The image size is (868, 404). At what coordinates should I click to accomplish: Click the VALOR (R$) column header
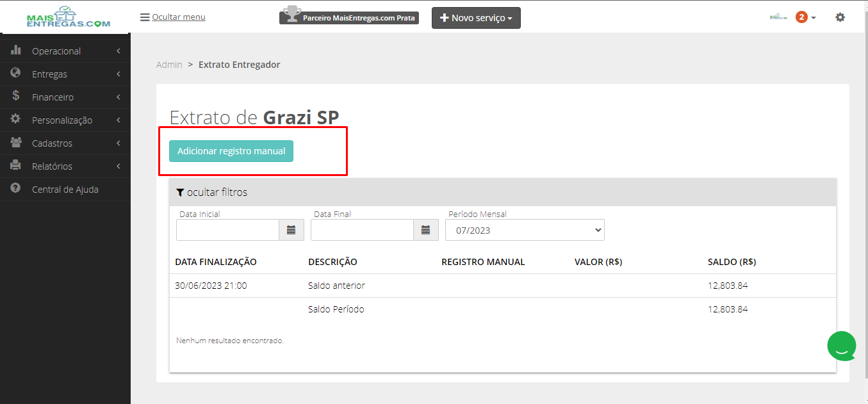tap(598, 262)
